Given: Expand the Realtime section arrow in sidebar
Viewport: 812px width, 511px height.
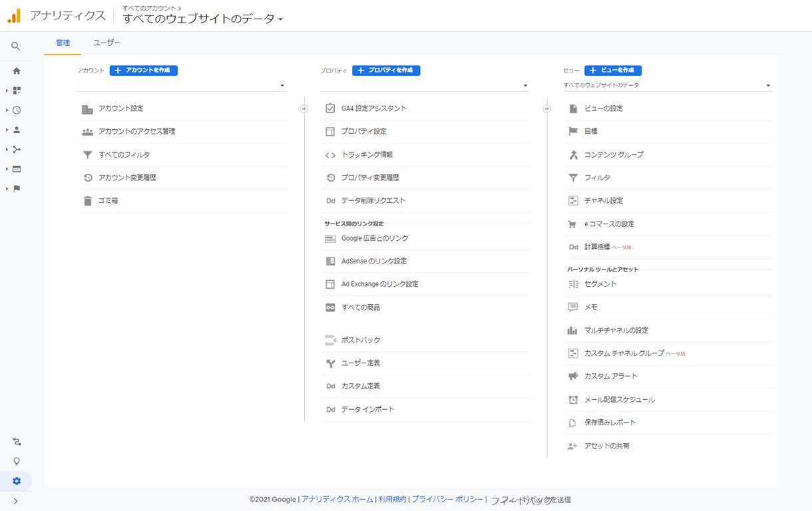Looking at the screenshot, I should tap(7, 110).
